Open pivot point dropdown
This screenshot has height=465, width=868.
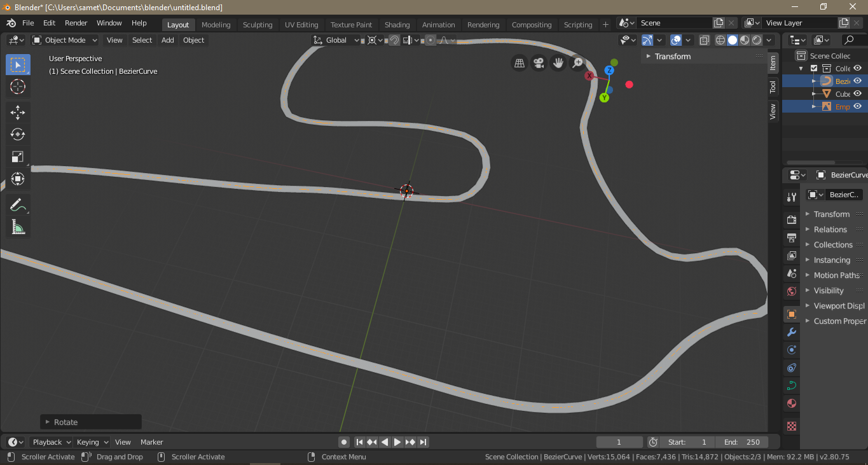click(x=375, y=40)
